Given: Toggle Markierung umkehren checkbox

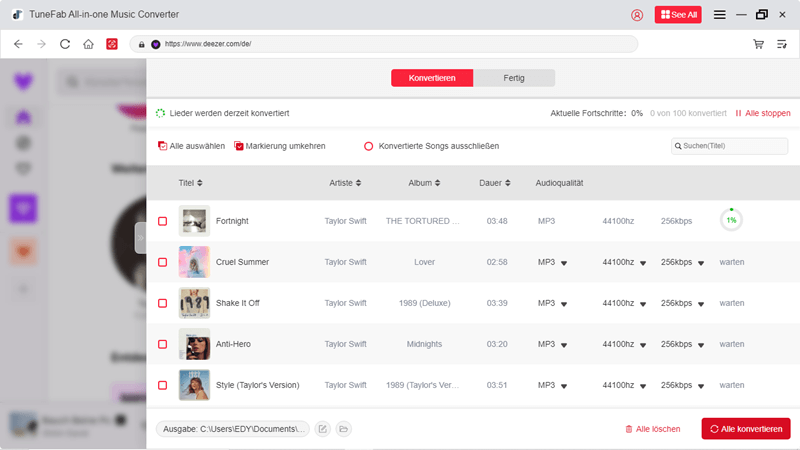Looking at the screenshot, I should tap(238, 146).
